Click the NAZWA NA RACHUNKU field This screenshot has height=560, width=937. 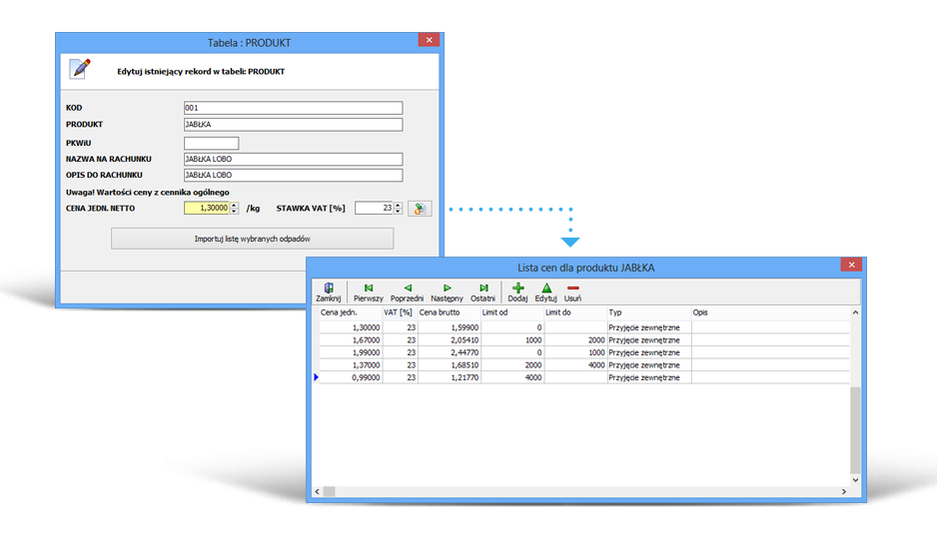pos(293,159)
